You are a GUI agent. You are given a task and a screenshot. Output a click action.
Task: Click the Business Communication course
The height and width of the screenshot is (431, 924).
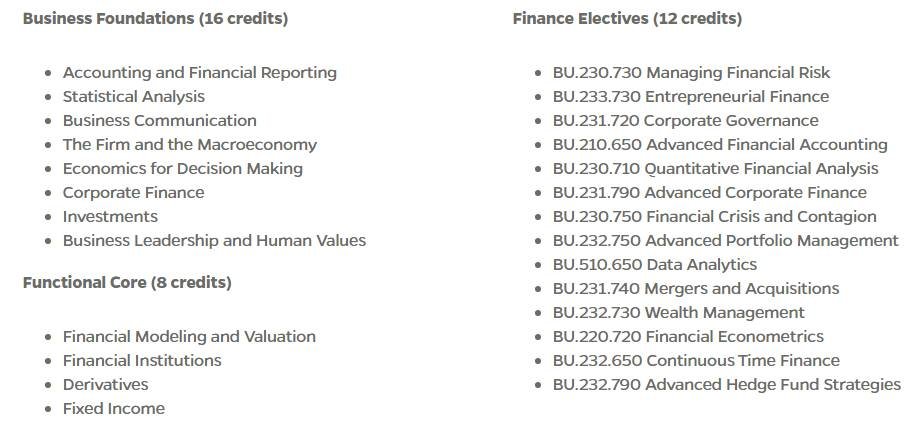[160, 121]
